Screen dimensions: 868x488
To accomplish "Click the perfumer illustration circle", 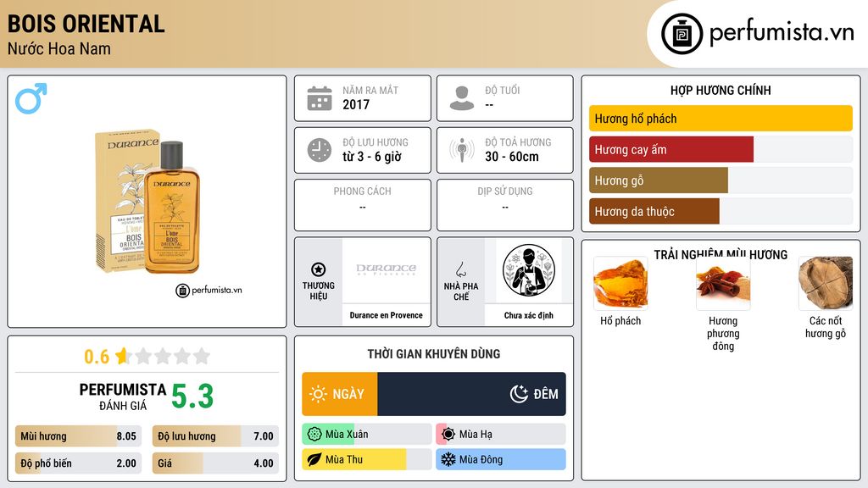I will coord(529,270).
